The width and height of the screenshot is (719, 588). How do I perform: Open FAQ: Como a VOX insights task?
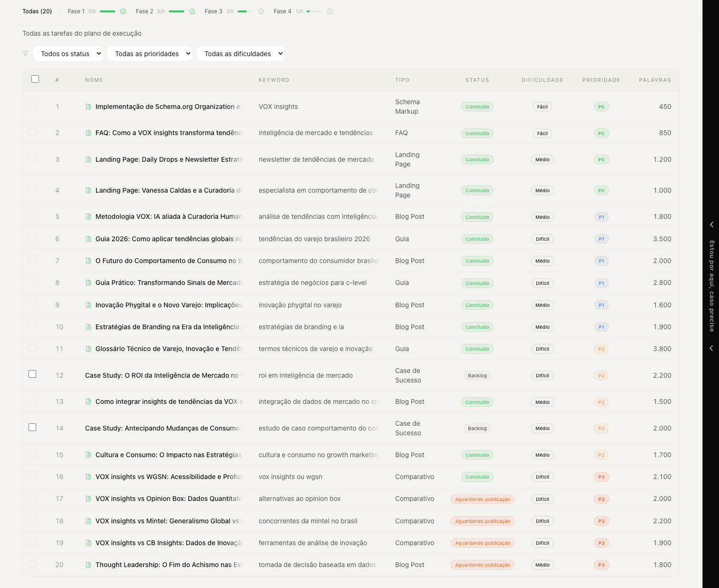[x=169, y=133]
